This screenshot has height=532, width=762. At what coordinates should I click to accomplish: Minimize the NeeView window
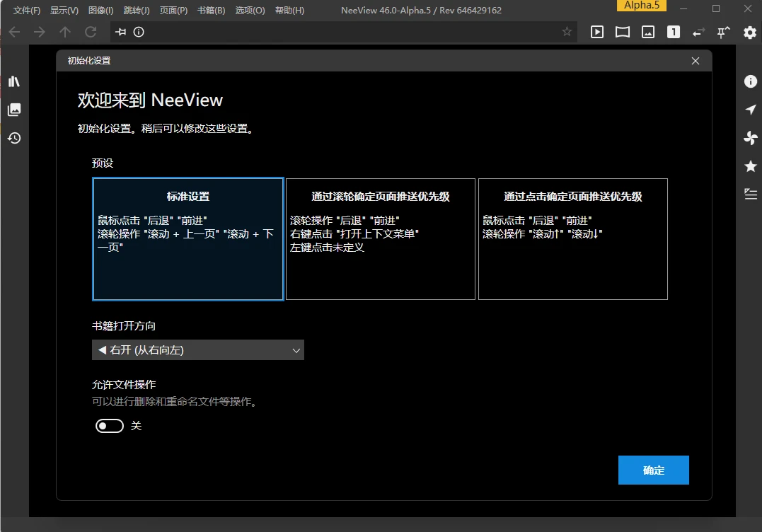(x=683, y=8)
